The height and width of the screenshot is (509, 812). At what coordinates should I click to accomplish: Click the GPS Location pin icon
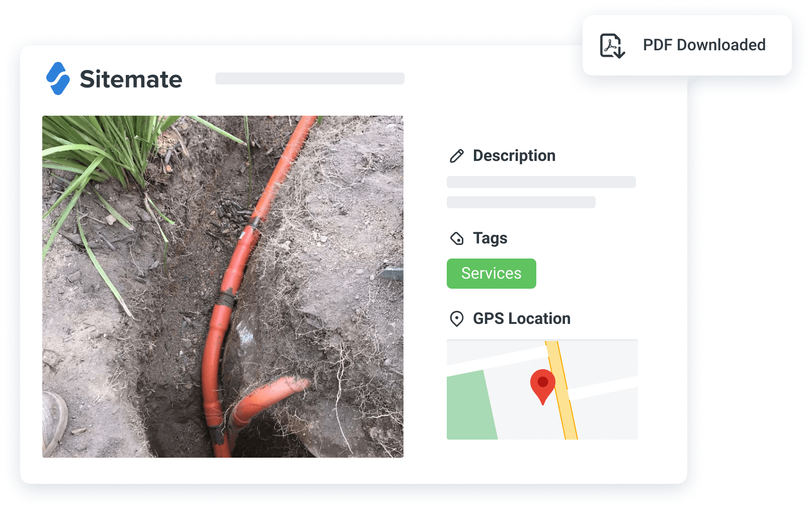click(457, 319)
